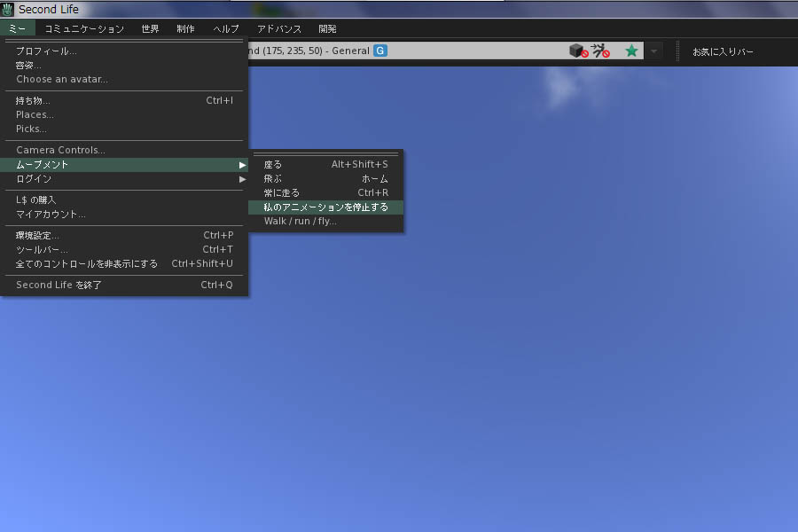
Task: Click the location address bar field
Action: tap(446, 51)
